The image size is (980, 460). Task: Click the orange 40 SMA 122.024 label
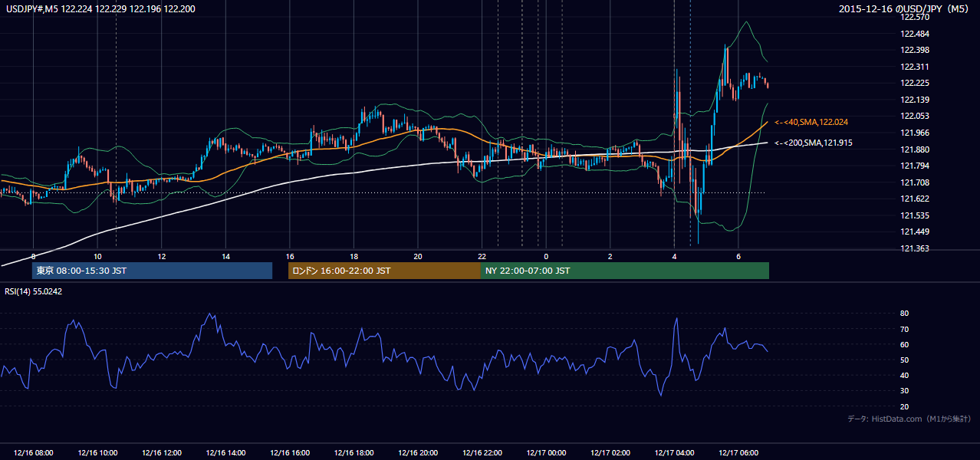(811, 122)
